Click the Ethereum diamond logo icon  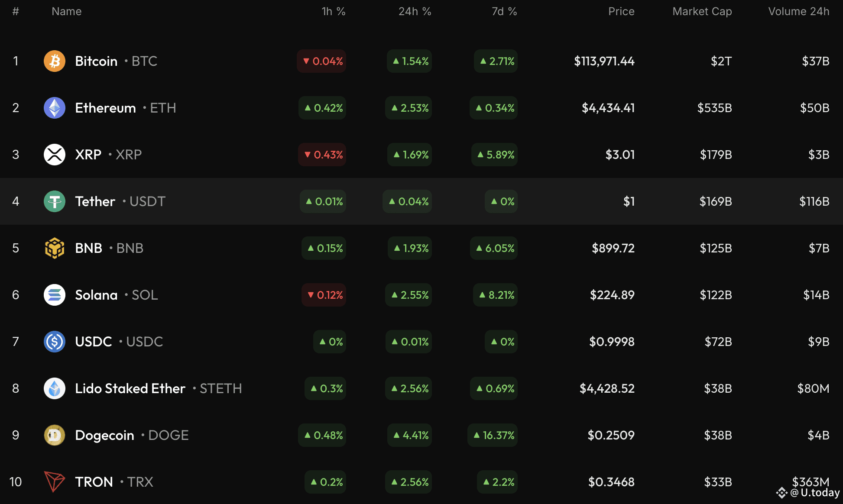[54, 108]
